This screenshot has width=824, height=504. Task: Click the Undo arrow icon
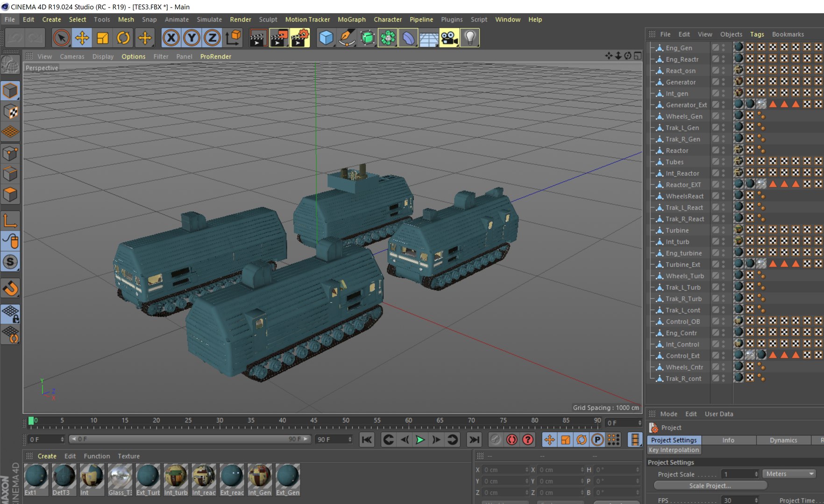click(14, 38)
